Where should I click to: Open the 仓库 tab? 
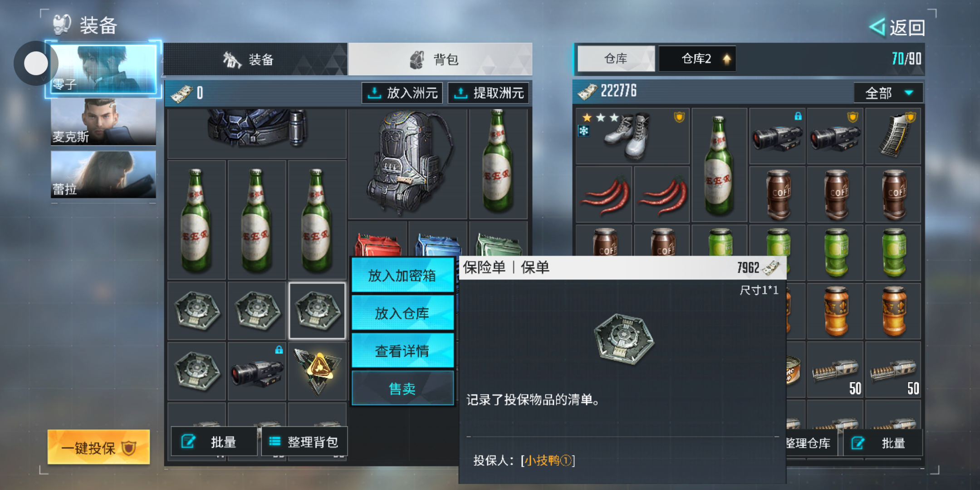616,59
